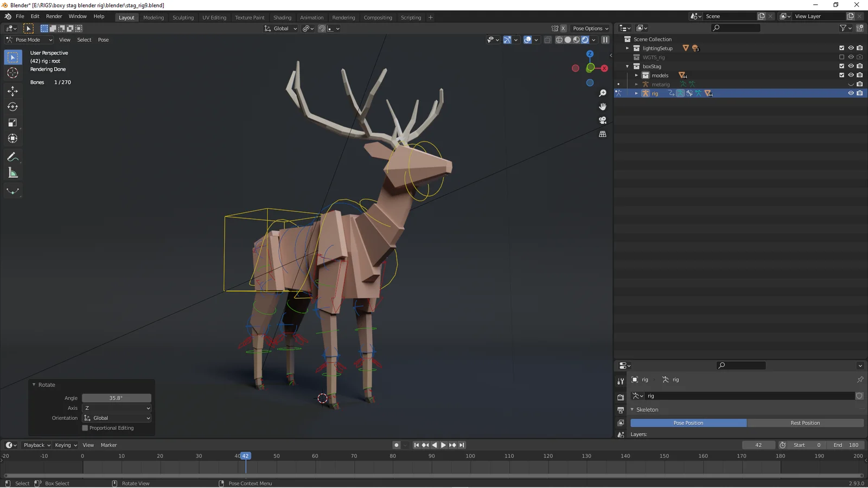868x488 pixels.
Task: Open the Render menu
Action: tap(54, 16)
